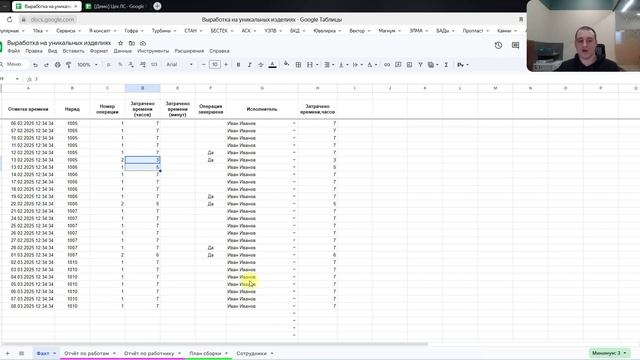Open the Гофра bookmark folder
640x360 pixels.
[x=134, y=31]
